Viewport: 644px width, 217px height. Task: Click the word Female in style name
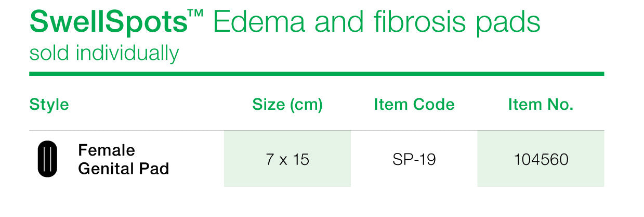(107, 150)
